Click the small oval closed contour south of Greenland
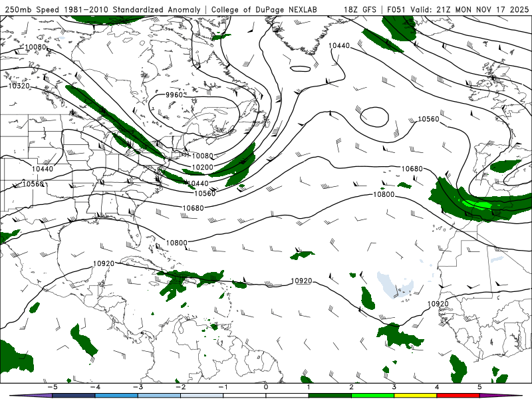The image size is (532, 399). (x=301, y=68)
